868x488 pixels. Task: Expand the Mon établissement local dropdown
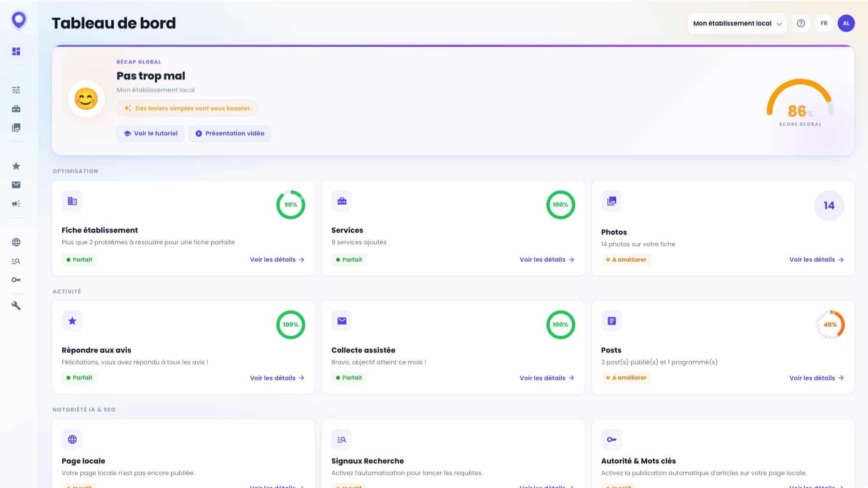pyautogui.click(x=737, y=23)
